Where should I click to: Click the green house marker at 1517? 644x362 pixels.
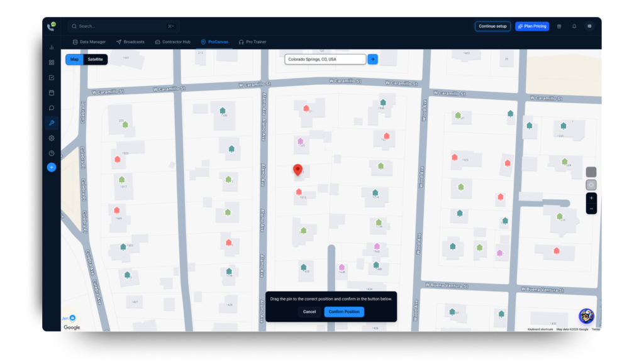click(x=121, y=180)
